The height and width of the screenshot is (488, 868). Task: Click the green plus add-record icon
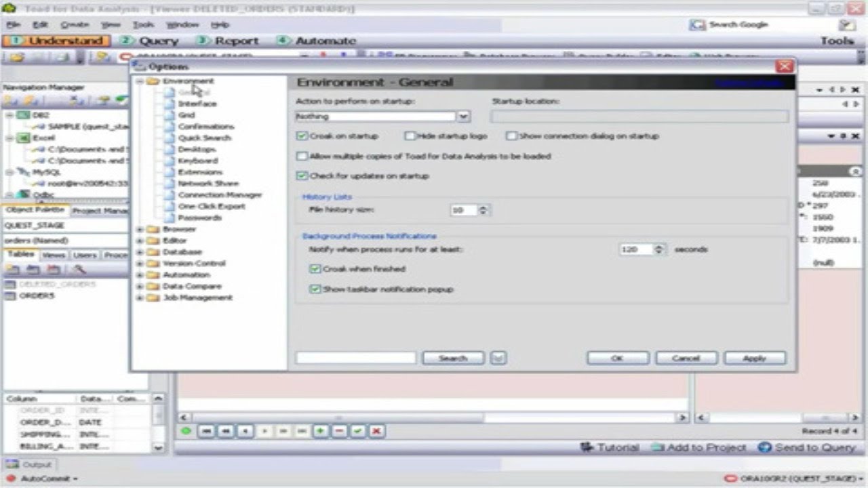click(x=321, y=431)
